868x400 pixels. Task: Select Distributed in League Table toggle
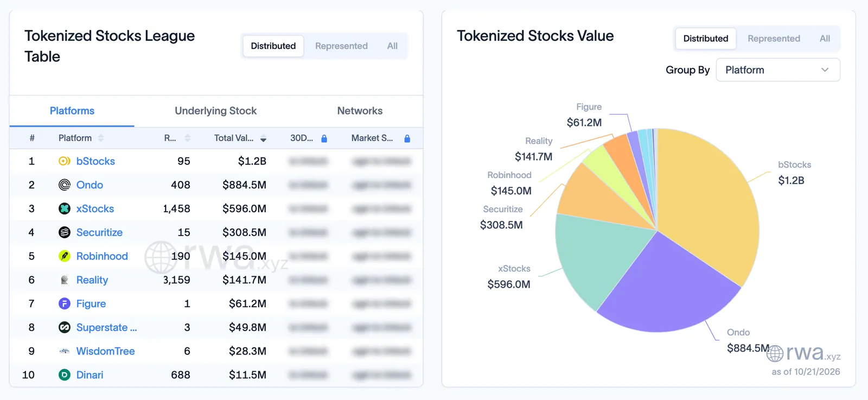click(273, 46)
